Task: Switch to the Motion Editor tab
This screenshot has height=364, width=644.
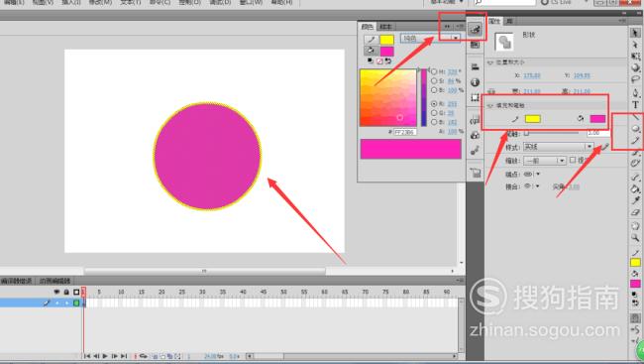Action: (55, 281)
